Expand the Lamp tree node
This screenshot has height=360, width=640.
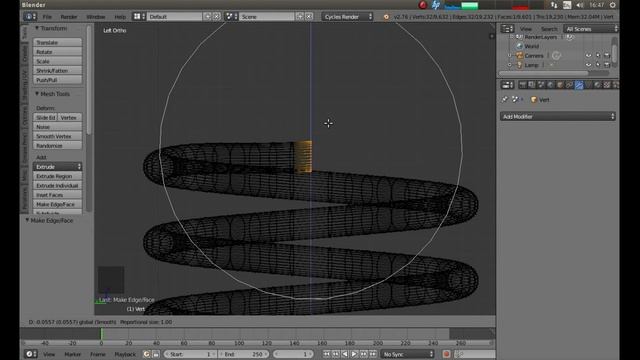[510, 65]
